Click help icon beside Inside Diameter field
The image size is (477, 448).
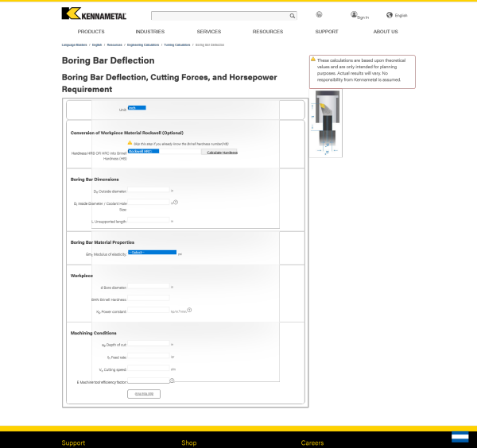(x=176, y=202)
